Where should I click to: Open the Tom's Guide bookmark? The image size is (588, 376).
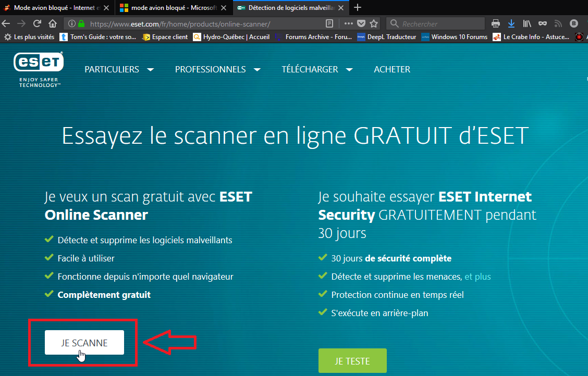click(x=98, y=36)
